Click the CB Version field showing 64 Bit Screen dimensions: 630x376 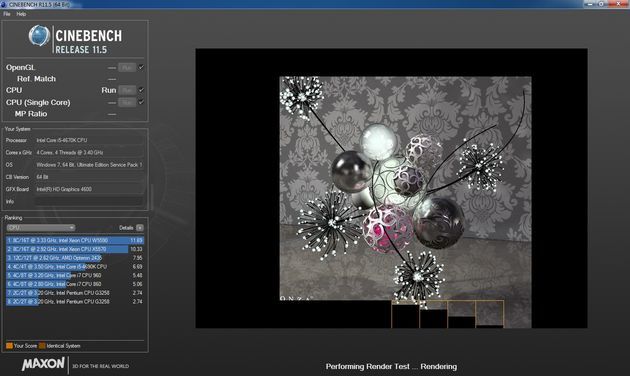click(89, 177)
